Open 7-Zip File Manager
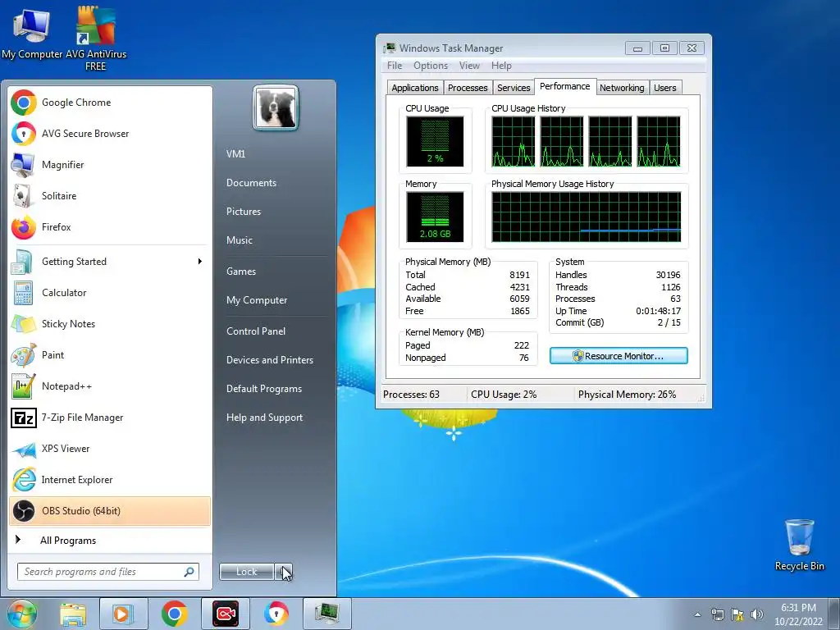 click(110, 417)
